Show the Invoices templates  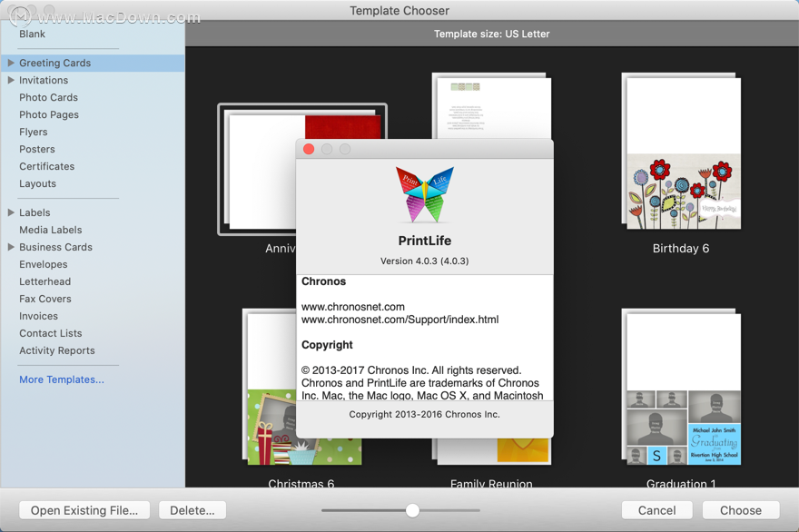coord(38,317)
